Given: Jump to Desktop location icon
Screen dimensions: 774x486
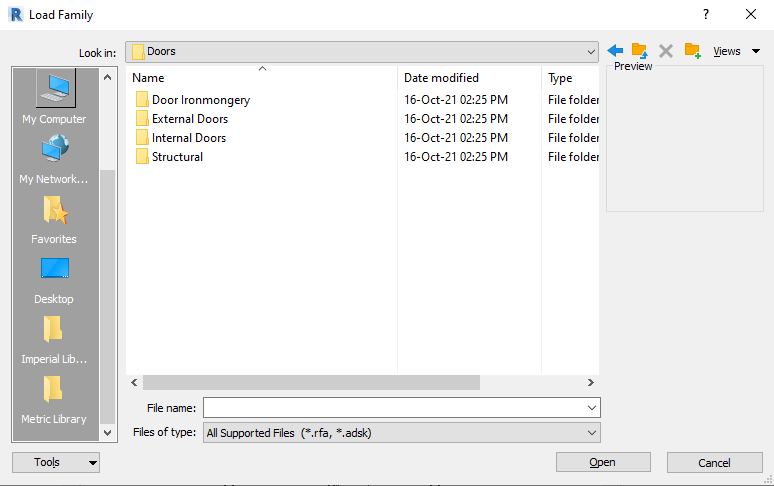Looking at the screenshot, I should (54, 280).
